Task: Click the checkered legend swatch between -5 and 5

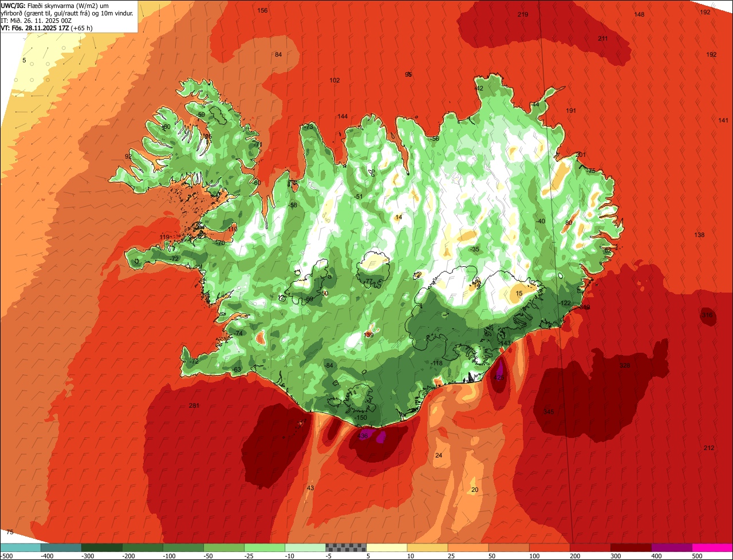Action: (346, 547)
